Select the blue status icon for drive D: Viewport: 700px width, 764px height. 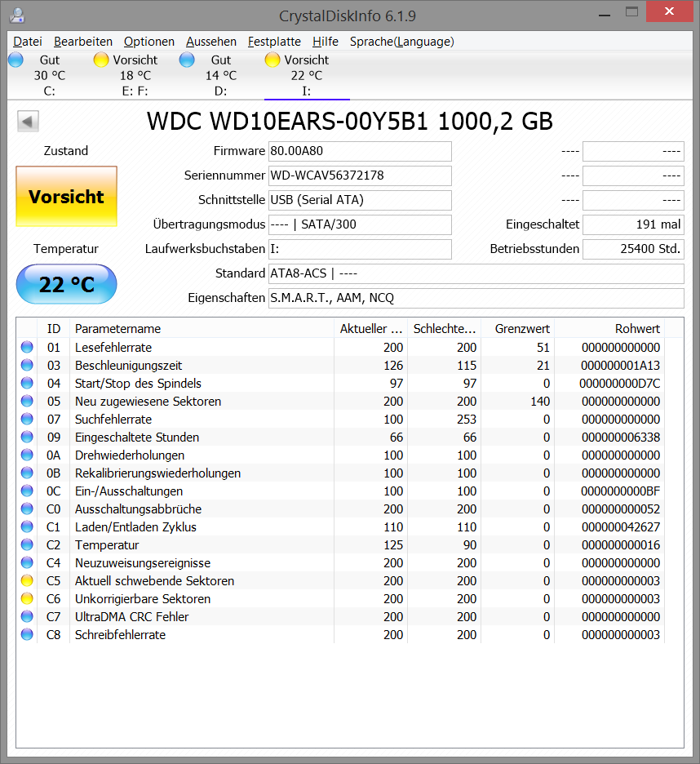tap(187, 60)
